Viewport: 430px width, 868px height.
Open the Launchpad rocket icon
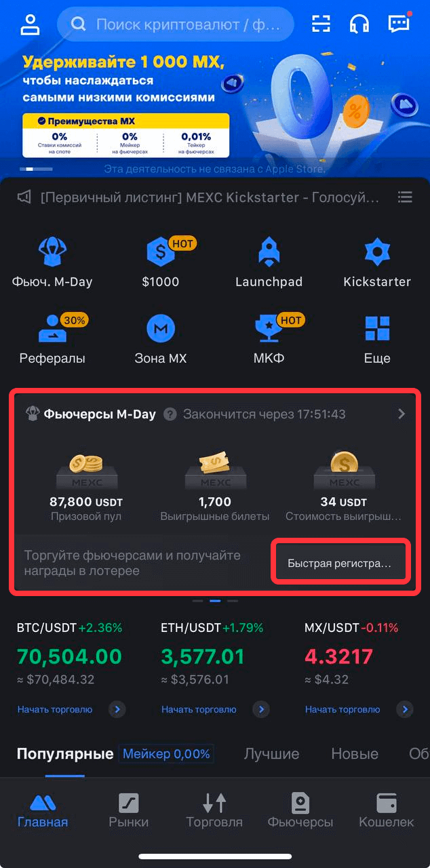269,253
